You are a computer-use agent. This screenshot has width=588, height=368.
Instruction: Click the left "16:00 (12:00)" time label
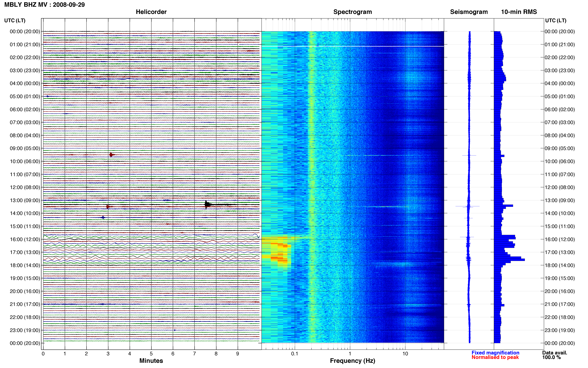(x=25, y=239)
